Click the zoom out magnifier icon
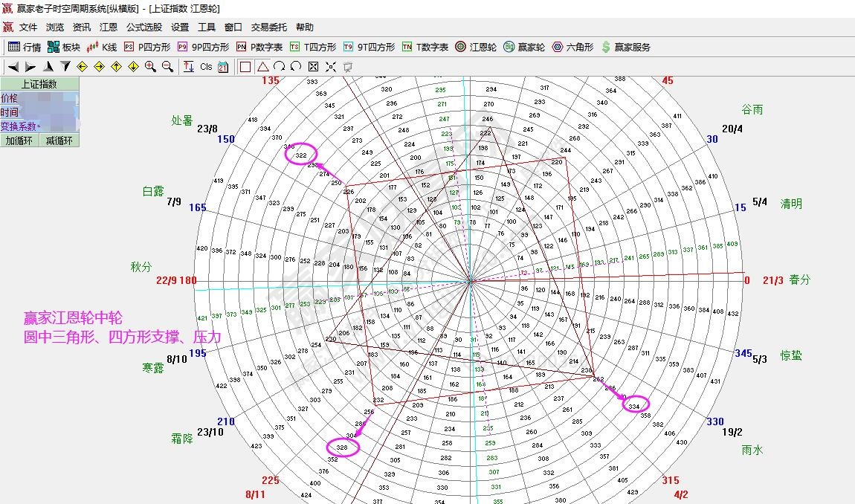The image size is (855, 504). (x=167, y=67)
